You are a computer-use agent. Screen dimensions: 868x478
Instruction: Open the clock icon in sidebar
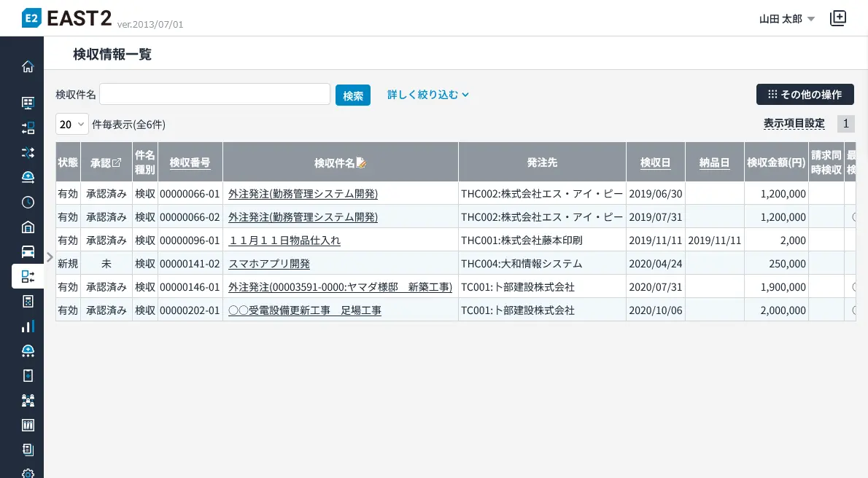click(x=28, y=202)
